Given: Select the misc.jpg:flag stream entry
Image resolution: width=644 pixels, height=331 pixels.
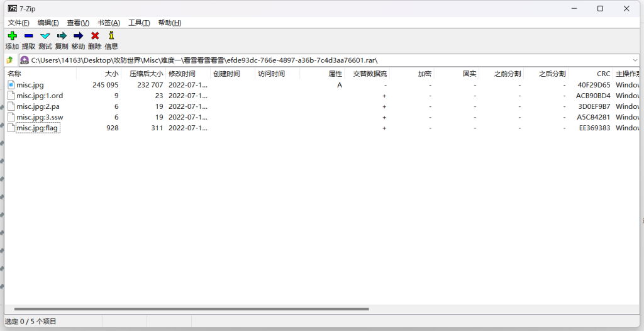Looking at the screenshot, I should (38, 128).
